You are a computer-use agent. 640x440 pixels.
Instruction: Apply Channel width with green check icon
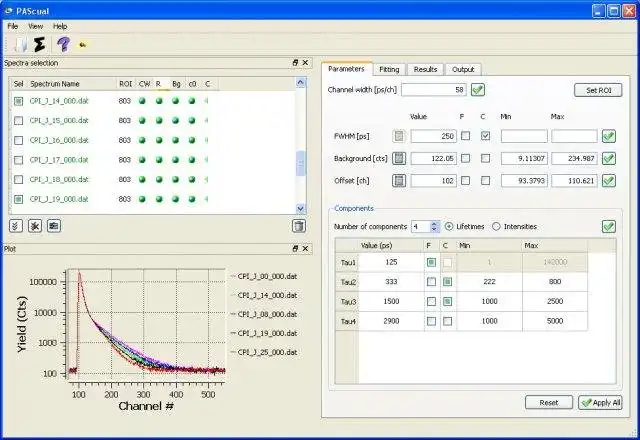click(x=478, y=89)
